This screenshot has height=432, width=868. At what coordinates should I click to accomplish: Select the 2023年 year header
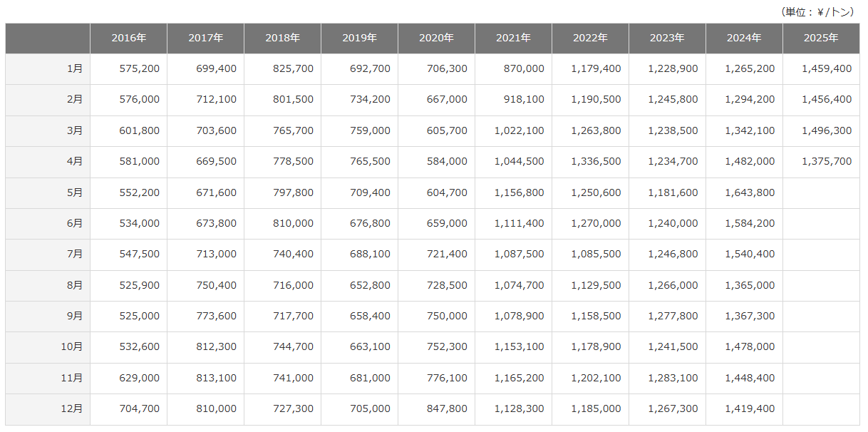667,38
